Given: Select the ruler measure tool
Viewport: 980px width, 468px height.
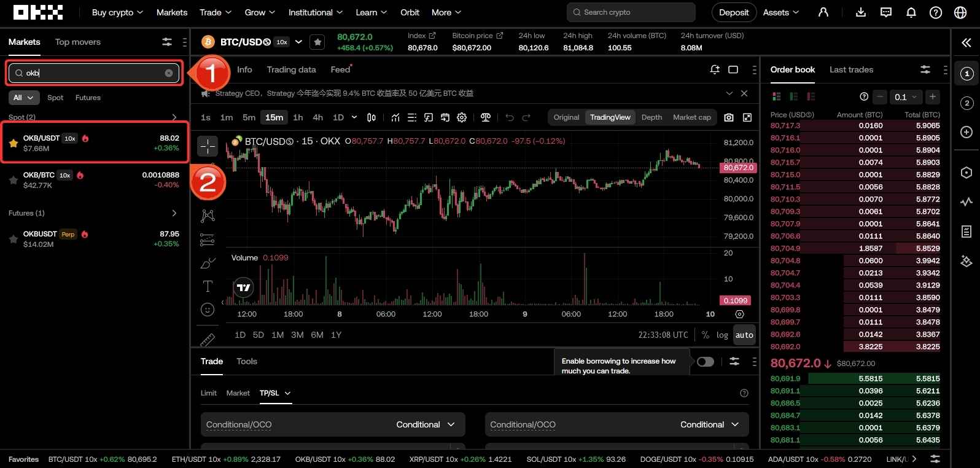Looking at the screenshot, I should (208, 339).
